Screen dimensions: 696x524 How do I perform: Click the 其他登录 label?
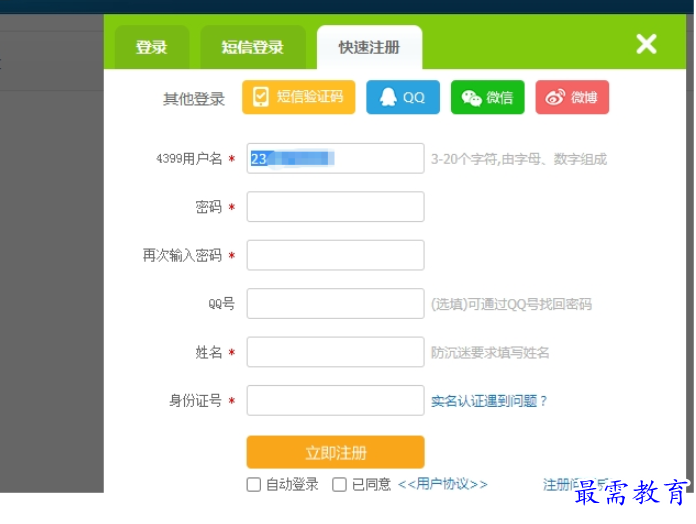click(x=194, y=99)
